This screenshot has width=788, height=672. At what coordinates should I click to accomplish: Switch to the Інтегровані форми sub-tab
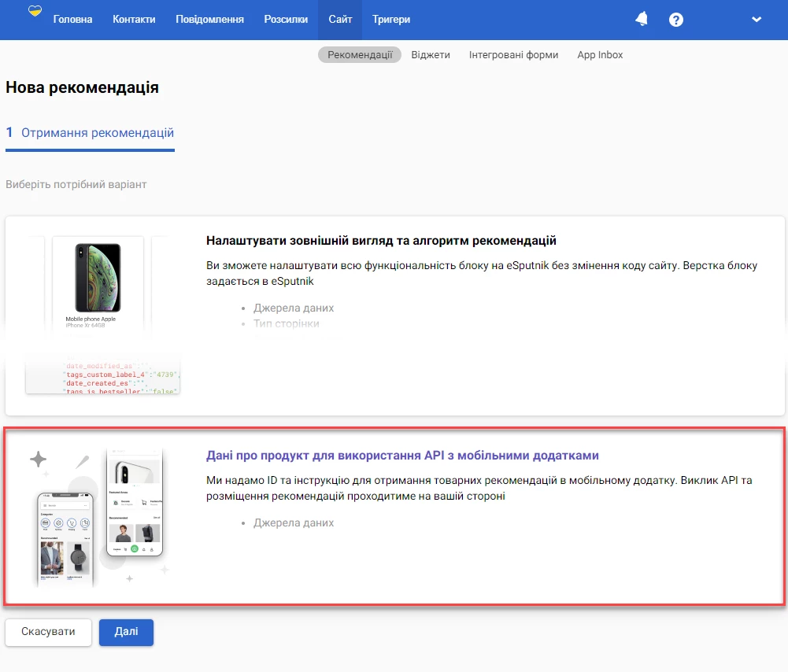[x=513, y=55]
